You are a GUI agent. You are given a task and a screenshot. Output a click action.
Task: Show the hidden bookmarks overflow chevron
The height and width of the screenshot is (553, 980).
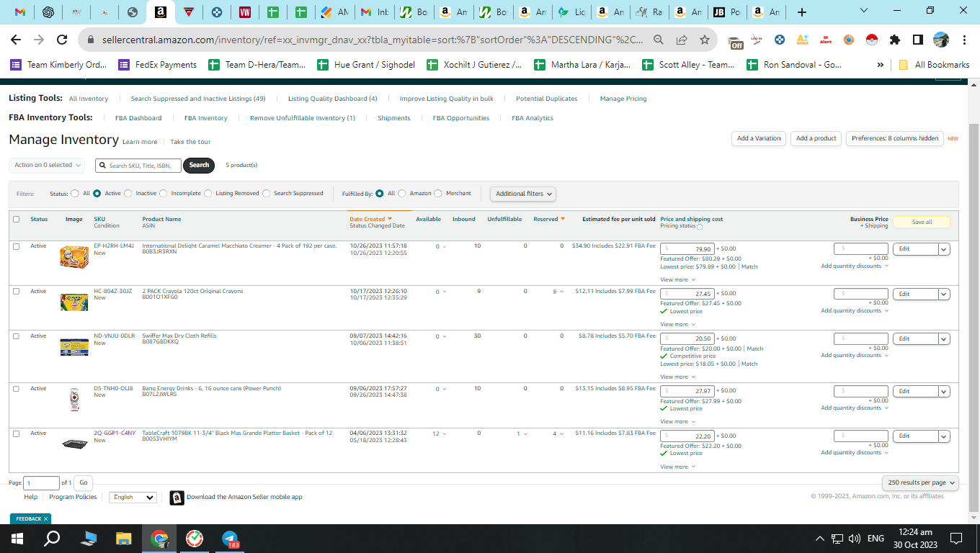[880, 65]
